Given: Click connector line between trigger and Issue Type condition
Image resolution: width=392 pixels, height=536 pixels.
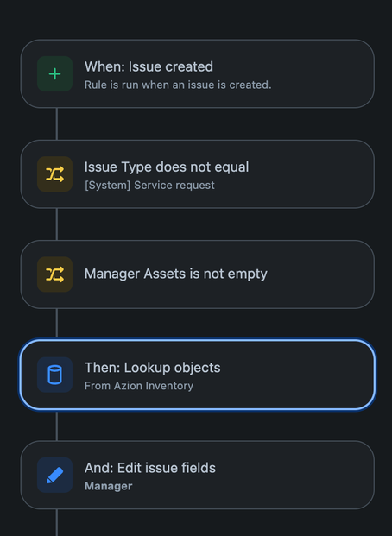Looking at the screenshot, I should pos(56,123).
